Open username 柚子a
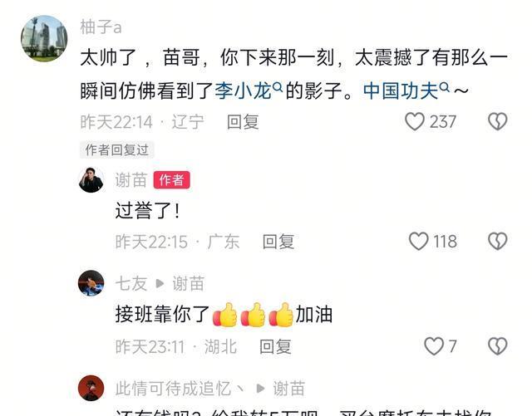 click(101, 27)
